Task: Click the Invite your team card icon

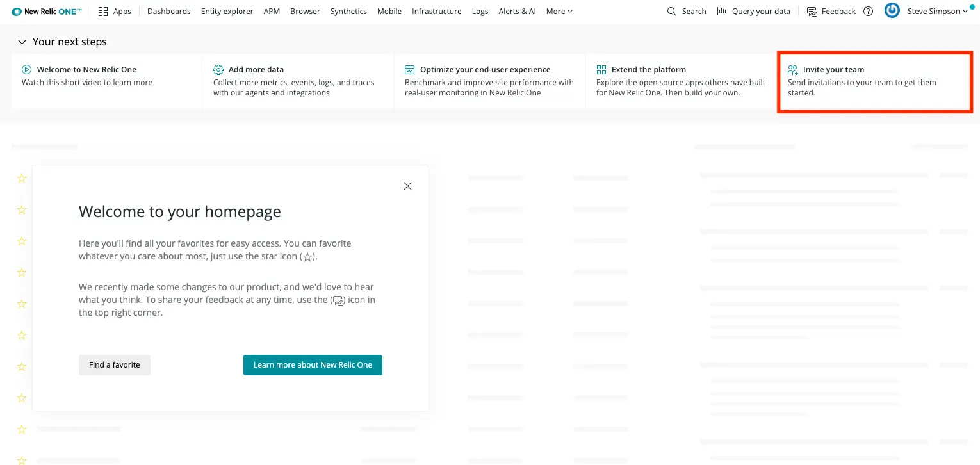Action: pyautogui.click(x=793, y=69)
